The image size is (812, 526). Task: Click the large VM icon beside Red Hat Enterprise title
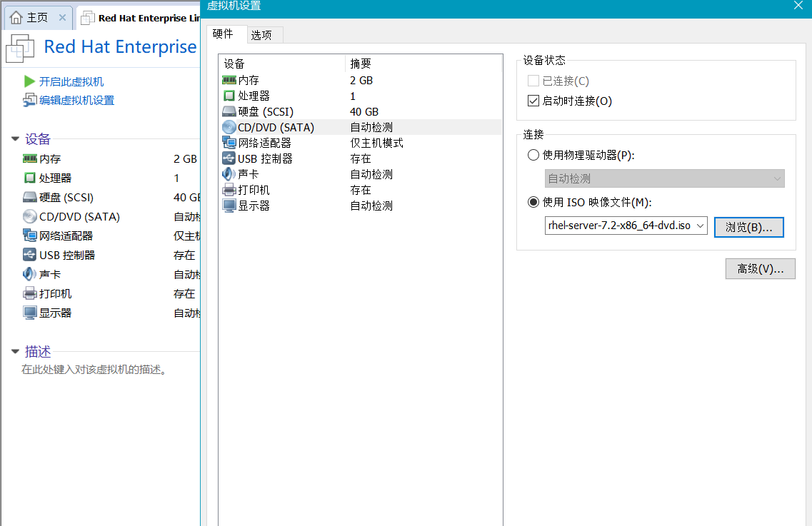(20, 49)
